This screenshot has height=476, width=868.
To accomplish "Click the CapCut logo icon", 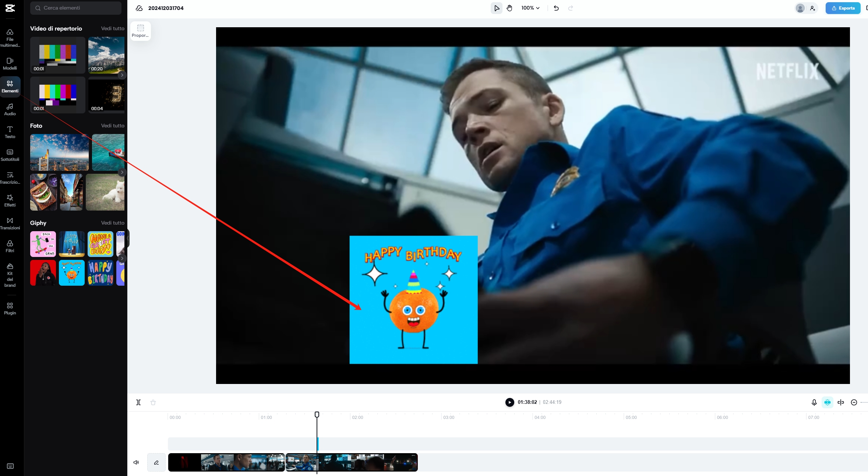I will pyautogui.click(x=10, y=8).
